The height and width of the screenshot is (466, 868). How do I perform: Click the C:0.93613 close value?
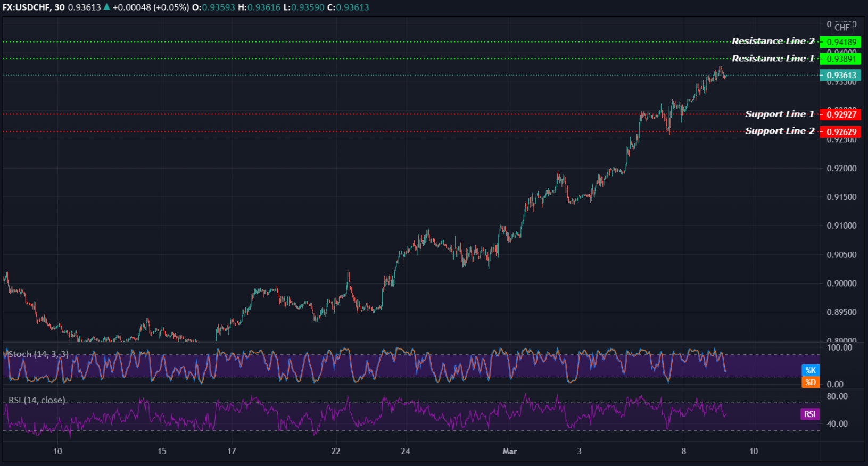click(x=348, y=7)
